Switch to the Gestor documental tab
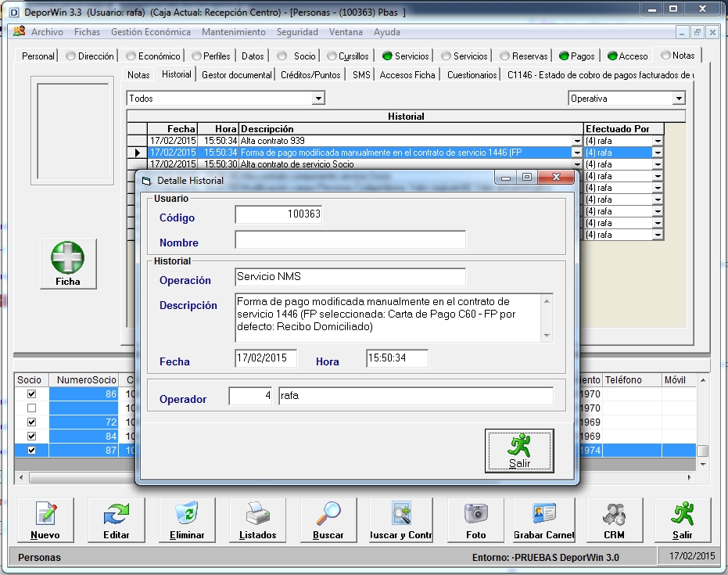Image resolution: width=728 pixels, height=575 pixels. [x=236, y=75]
